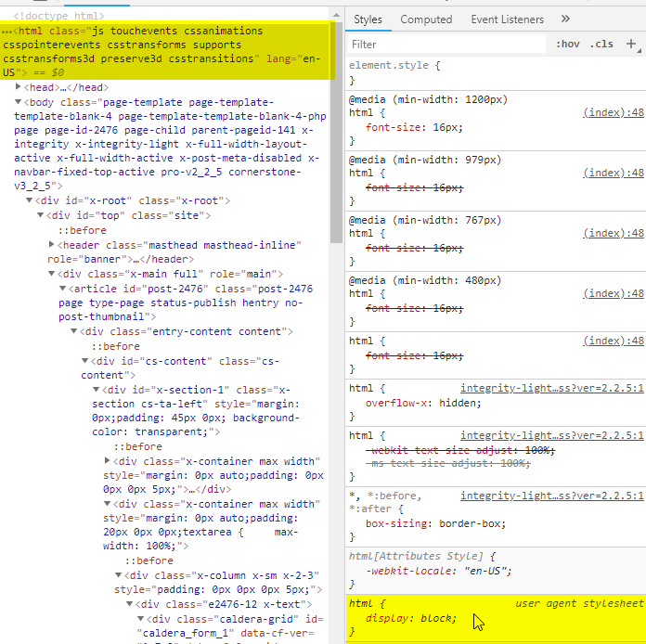
Task: Expand the head element node
Action: 19,87
